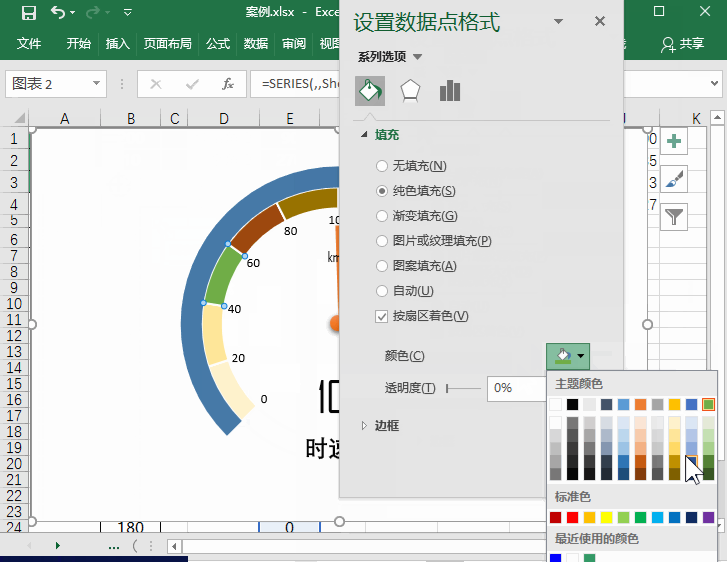Select 无填充 radio option
The width and height of the screenshot is (727, 562).
point(382,166)
